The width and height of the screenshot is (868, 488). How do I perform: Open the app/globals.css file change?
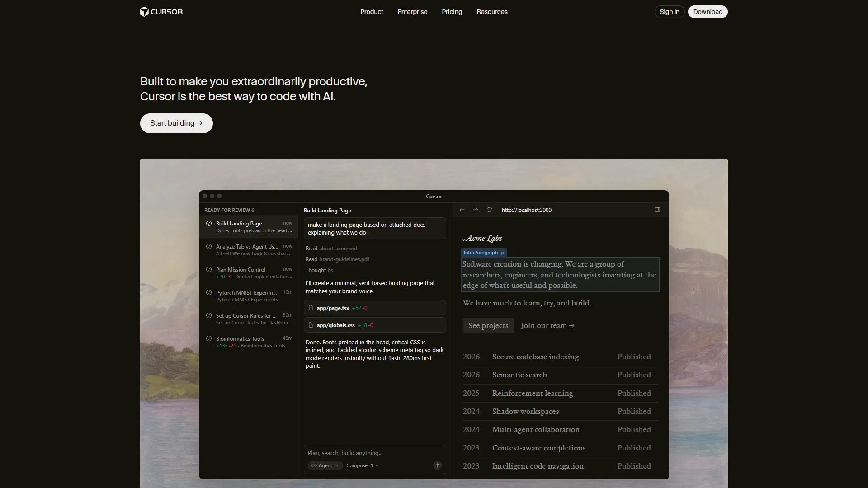pyautogui.click(x=375, y=325)
